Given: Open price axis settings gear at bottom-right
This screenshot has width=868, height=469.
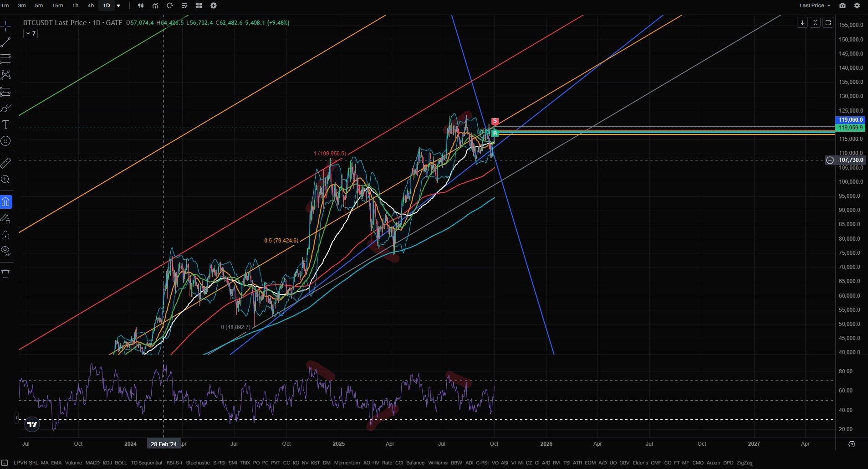Looking at the screenshot, I should tap(852, 444).
